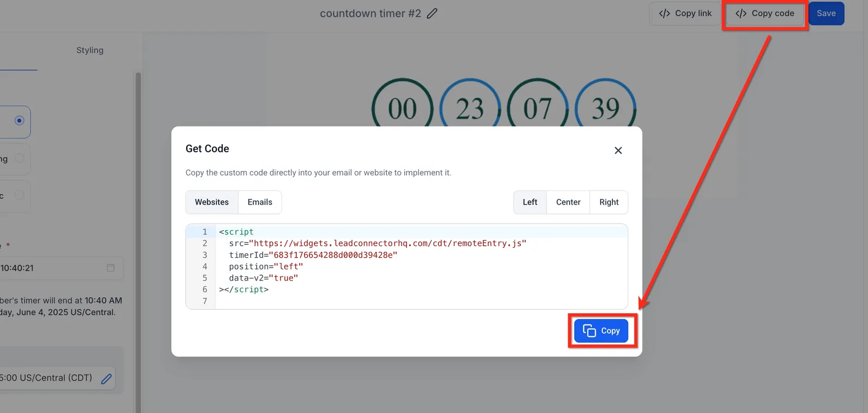Click the 10:40:21 end time field

61,268
